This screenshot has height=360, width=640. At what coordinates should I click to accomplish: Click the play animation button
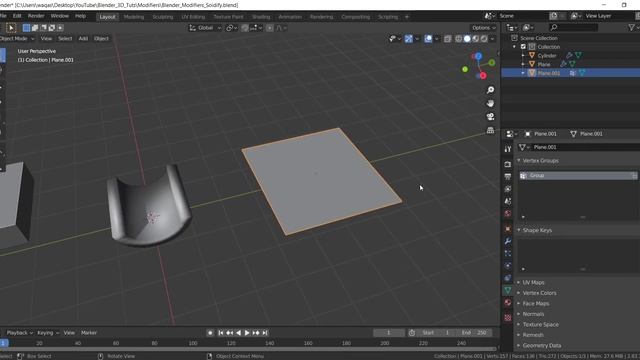[247, 333]
